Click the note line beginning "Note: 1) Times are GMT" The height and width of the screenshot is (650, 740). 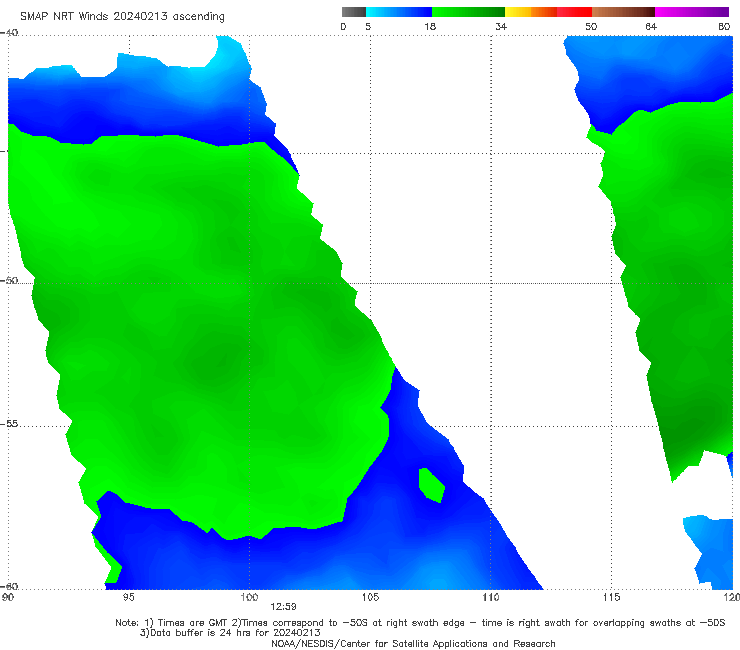pyautogui.click(x=420, y=623)
